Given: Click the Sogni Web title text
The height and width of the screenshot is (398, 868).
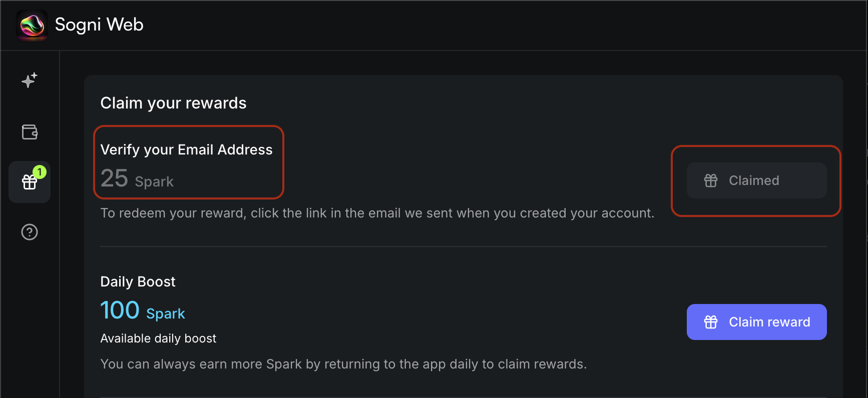Looking at the screenshot, I should coord(99,24).
